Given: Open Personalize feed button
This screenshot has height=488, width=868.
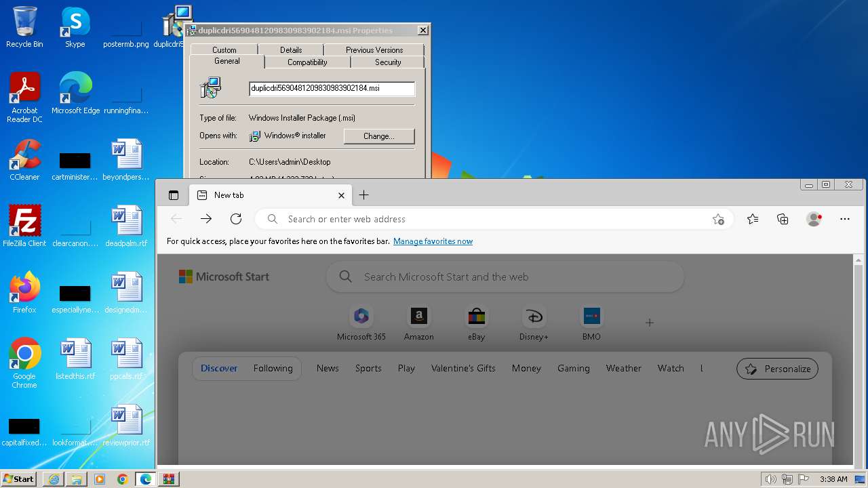Looking at the screenshot, I should 778,369.
